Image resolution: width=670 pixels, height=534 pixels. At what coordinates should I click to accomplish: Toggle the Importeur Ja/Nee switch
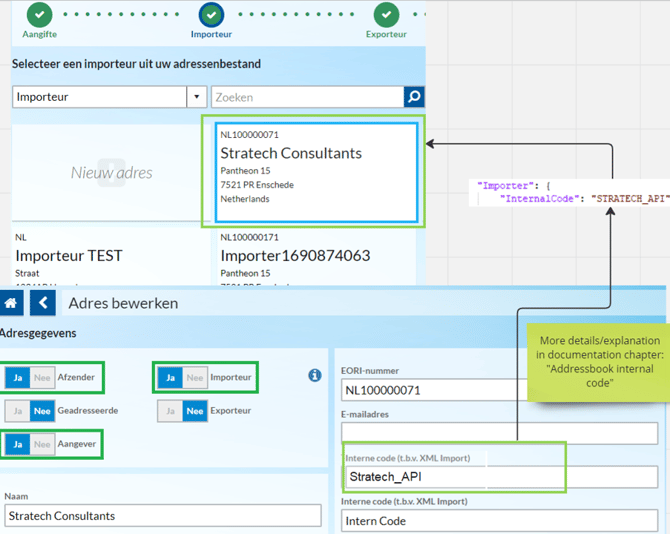(x=183, y=378)
